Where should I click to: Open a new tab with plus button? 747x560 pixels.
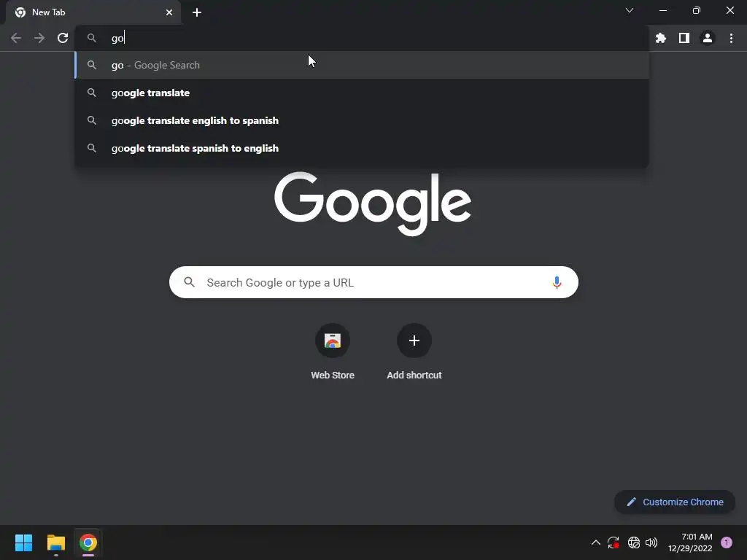tap(197, 12)
